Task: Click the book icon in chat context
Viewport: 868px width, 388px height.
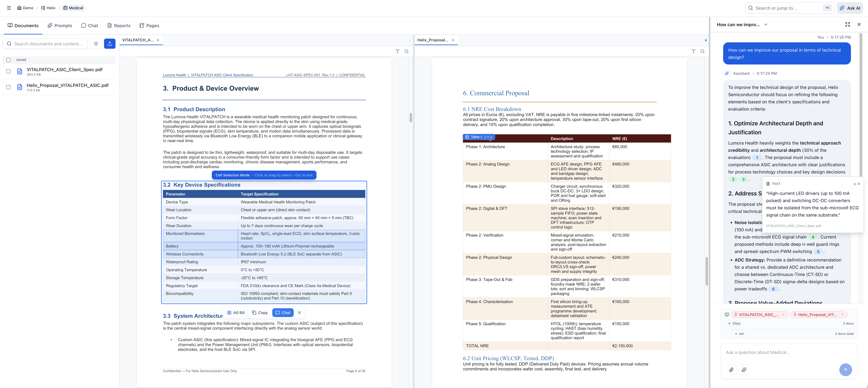Action: [727, 315]
